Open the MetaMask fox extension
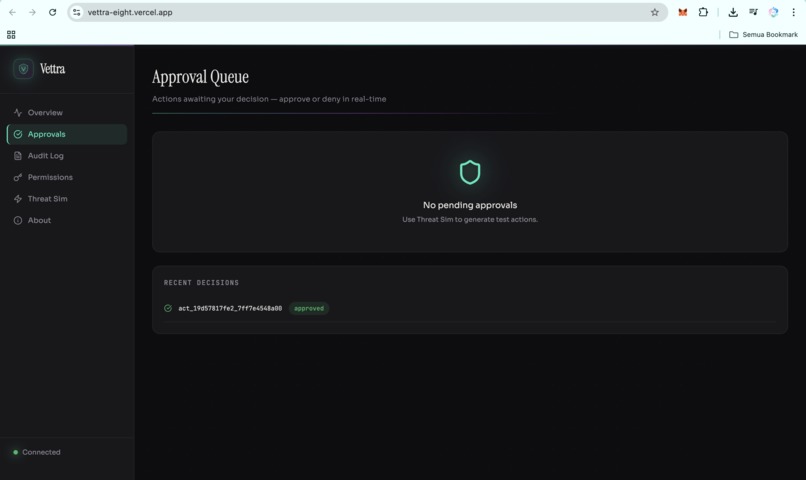The image size is (806, 480). (683, 12)
